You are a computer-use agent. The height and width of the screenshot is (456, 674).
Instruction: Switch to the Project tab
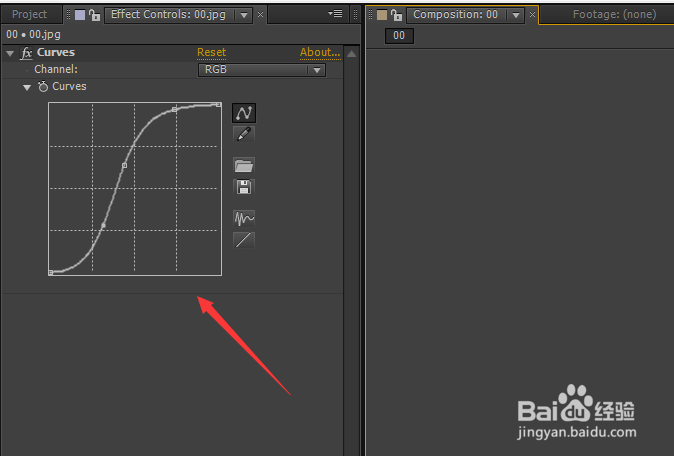(29, 15)
